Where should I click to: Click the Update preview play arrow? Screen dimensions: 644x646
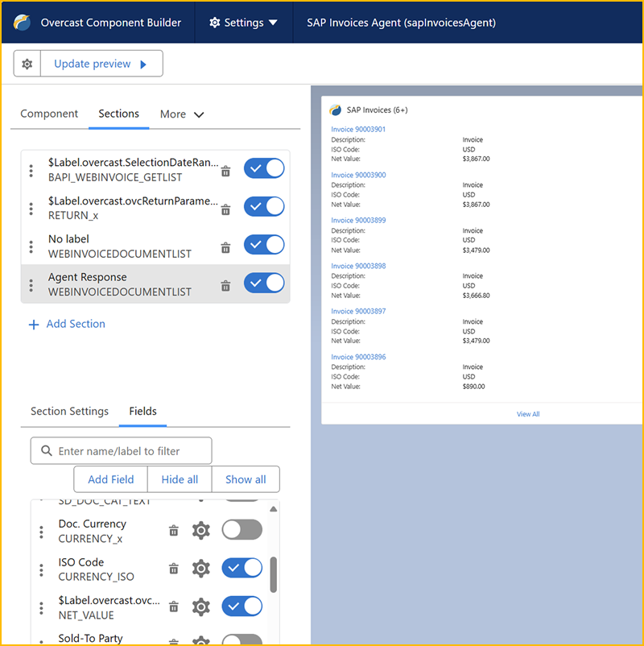coord(143,64)
